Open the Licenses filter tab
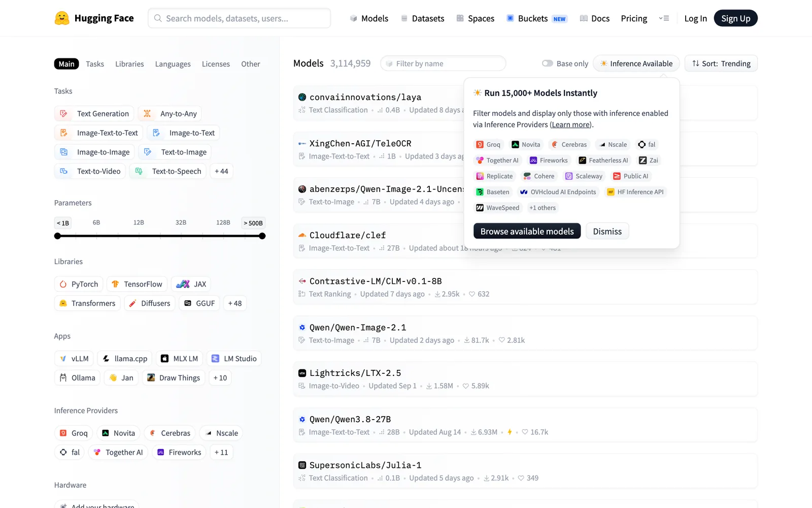Image resolution: width=812 pixels, height=508 pixels. [216, 64]
